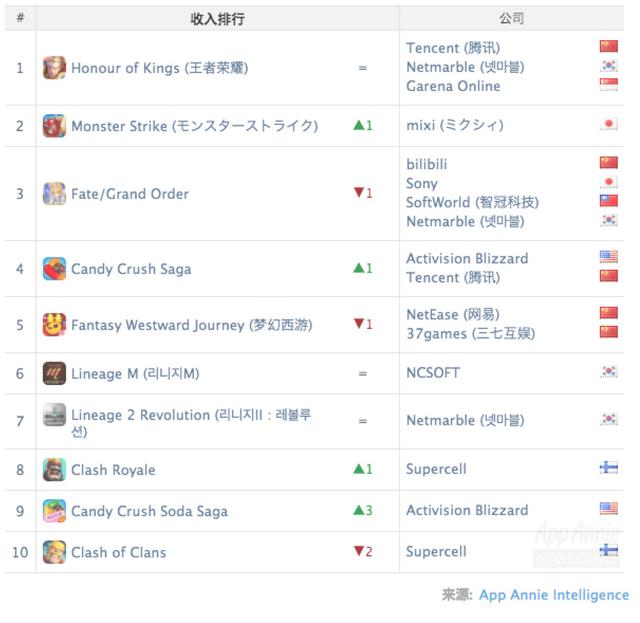Select the Clash of Clans icon

coord(54,552)
